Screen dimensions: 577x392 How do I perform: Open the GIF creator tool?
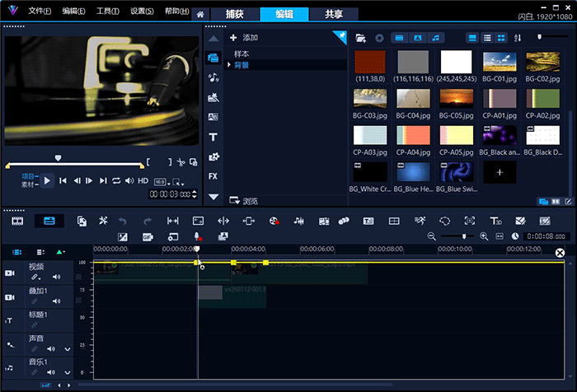pyautogui.click(x=148, y=237)
